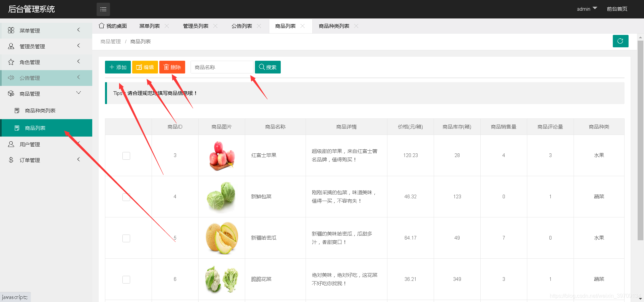This screenshot has width=644, height=302.
Task: Click 商品管理 in the breadcrumb
Action: [111, 41]
